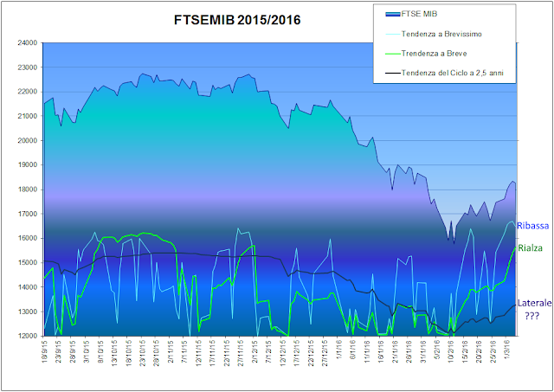Click the 17/11/15 date label
Viewport: 554px width, 392px height.
pos(212,354)
